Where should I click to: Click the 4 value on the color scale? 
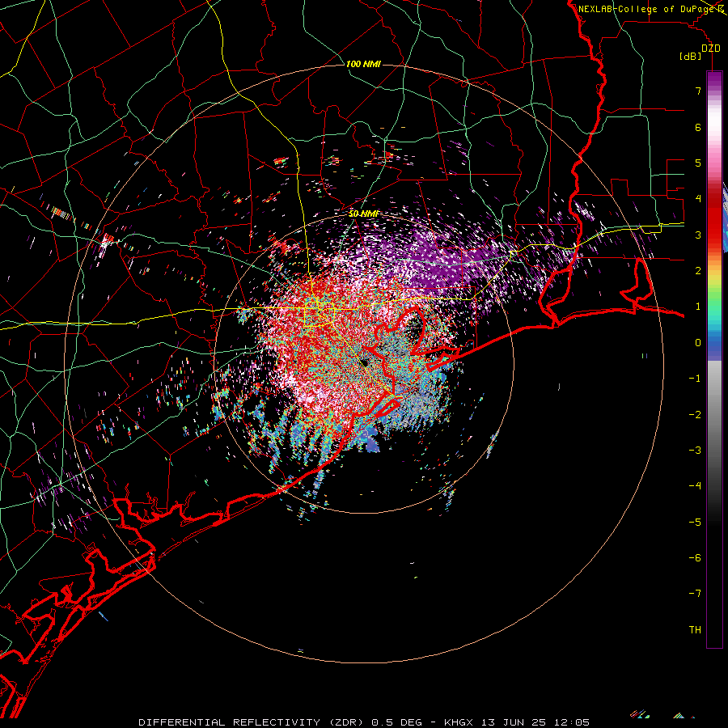tap(698, 199)
